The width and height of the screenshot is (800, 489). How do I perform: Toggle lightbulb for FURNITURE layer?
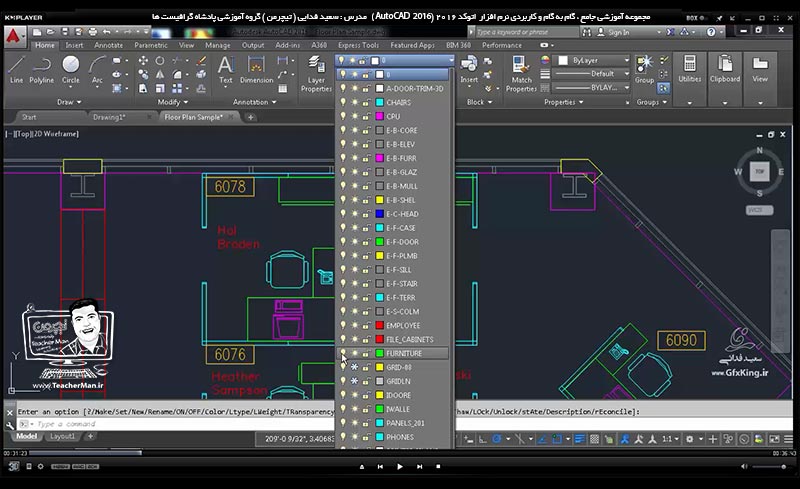coord(343,353)
